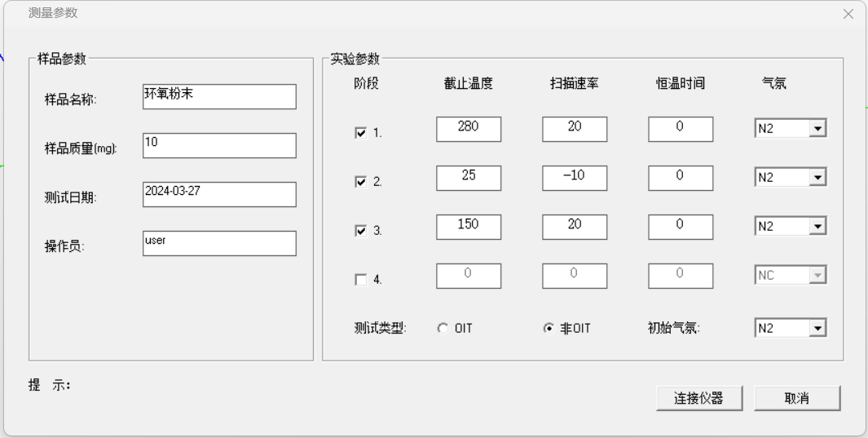Close the 测量参数 dialog window

pos(848,14)
